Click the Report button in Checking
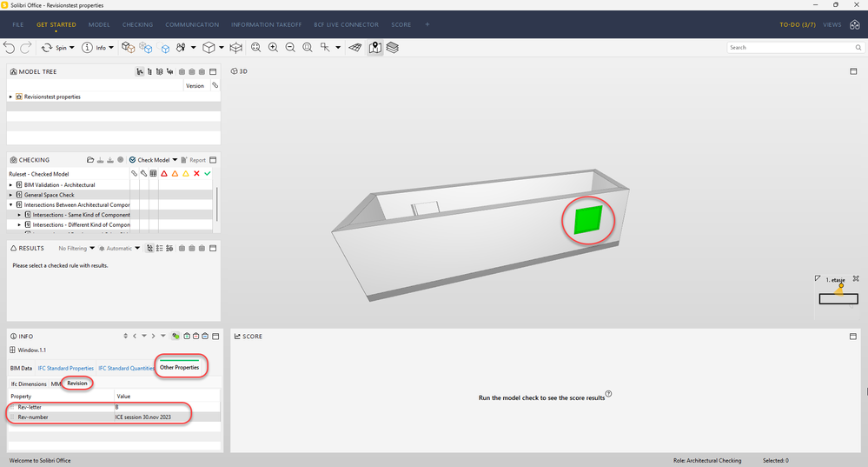Image resolution: width=868 pixels, height=467 pixels. coord(193,159)
